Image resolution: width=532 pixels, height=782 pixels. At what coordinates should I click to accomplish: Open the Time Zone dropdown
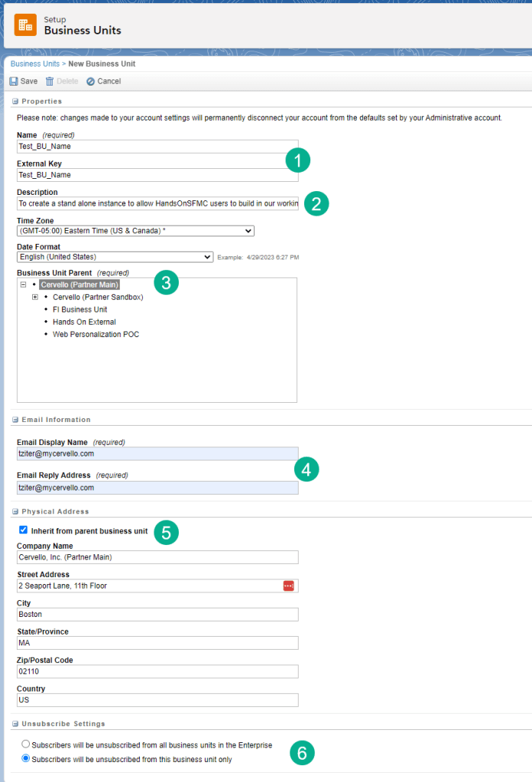tap(135, 231)
